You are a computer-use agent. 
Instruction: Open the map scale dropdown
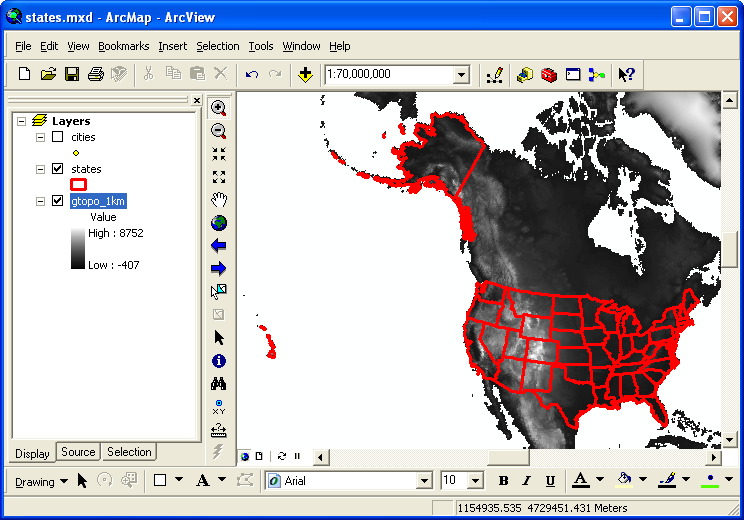[x=461, y=75]
